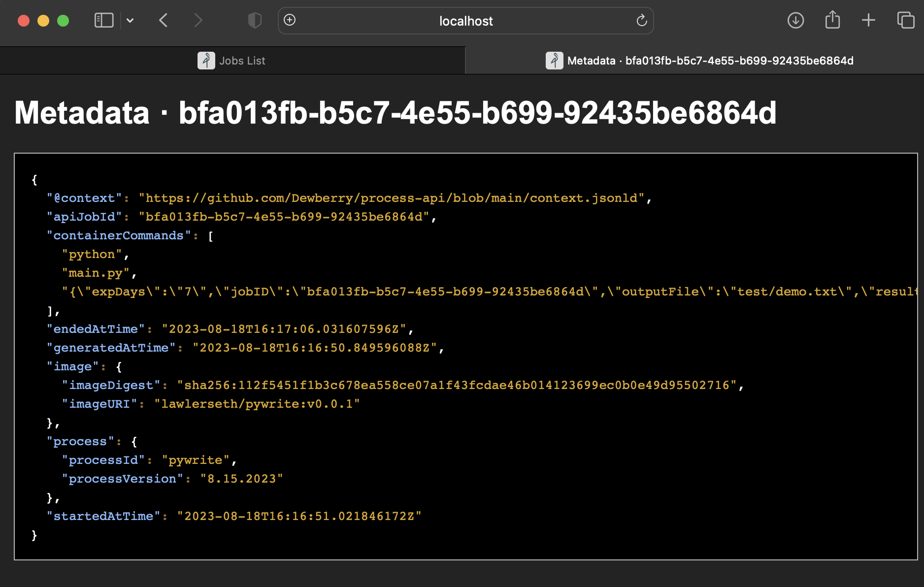Image resolution: width=924 pixels, height=587 pixels.
Task: Show downloads with the download icon
Action: pyautogui.click(x=795, y=20)
